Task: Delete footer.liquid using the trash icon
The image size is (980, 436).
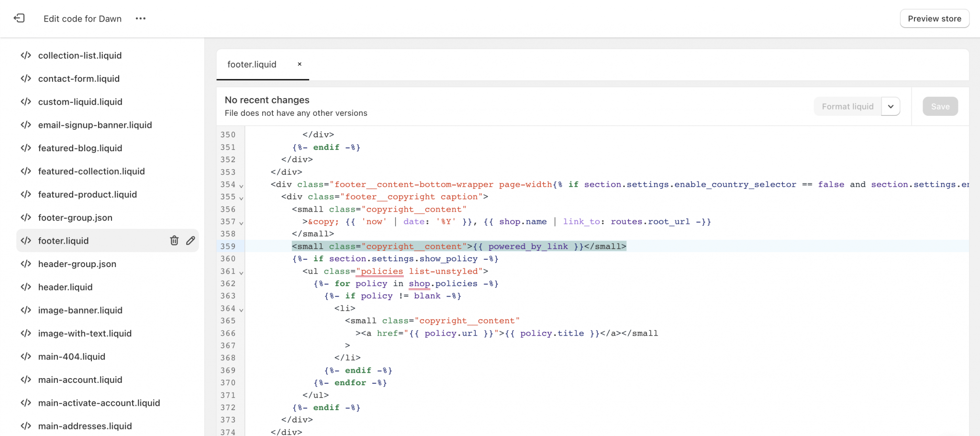Action: pos(174,241)
